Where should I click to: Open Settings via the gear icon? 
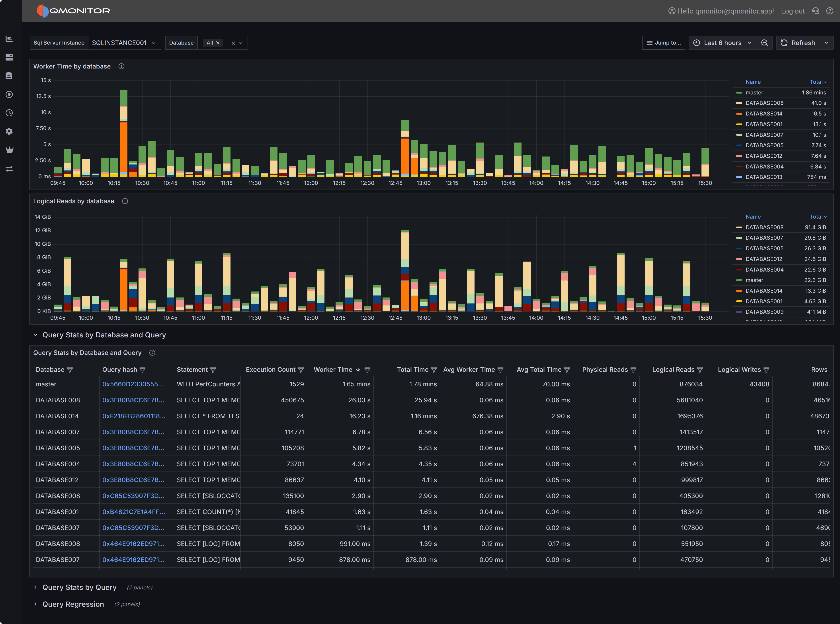click(9, 131)
